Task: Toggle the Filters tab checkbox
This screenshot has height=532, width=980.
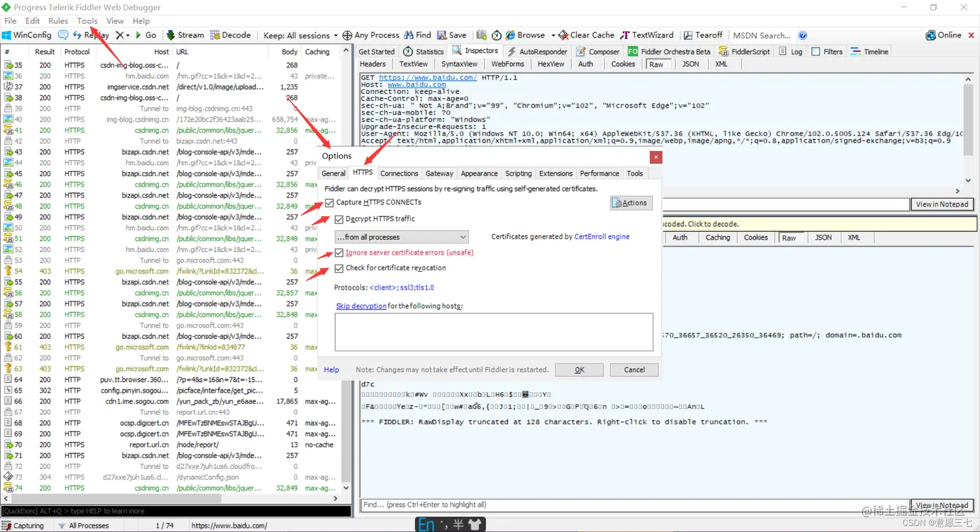Action: pyautogui.click(x=815, y=51)
